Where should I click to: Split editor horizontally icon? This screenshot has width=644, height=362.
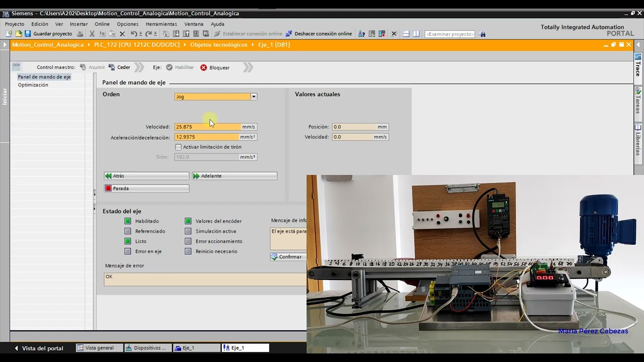pyautogui.click(x=406, y=34)
